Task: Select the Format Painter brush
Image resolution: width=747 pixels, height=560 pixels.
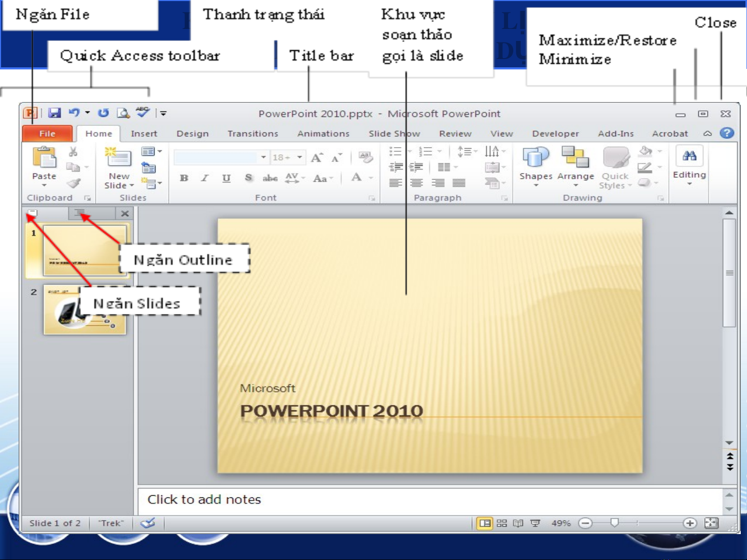Action: 74,183
